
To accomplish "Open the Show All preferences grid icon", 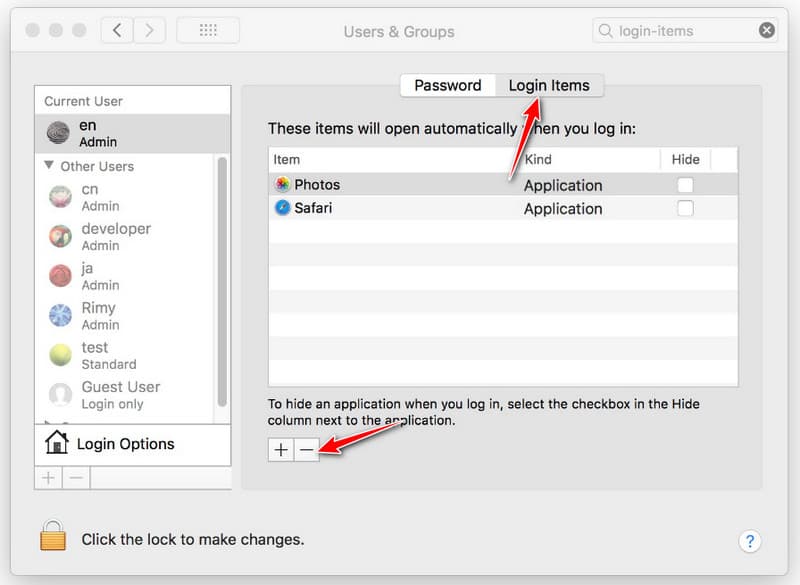I will click(x=208, y=30).
